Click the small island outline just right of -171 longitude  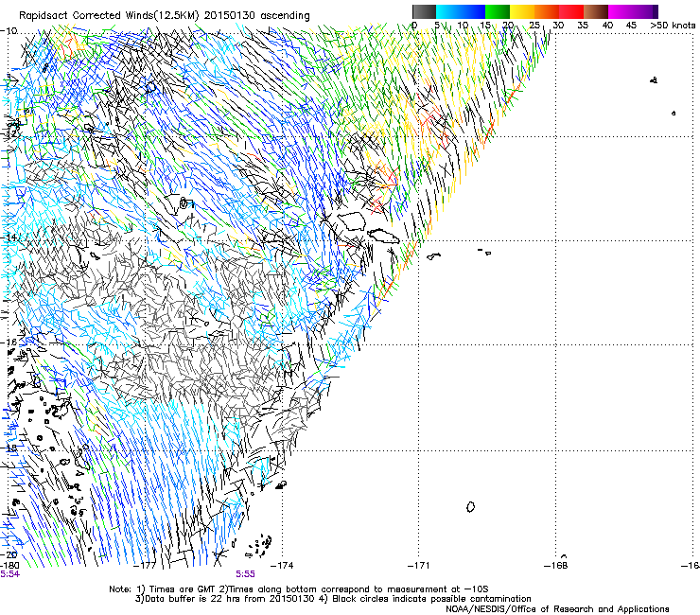coord(433,256)
